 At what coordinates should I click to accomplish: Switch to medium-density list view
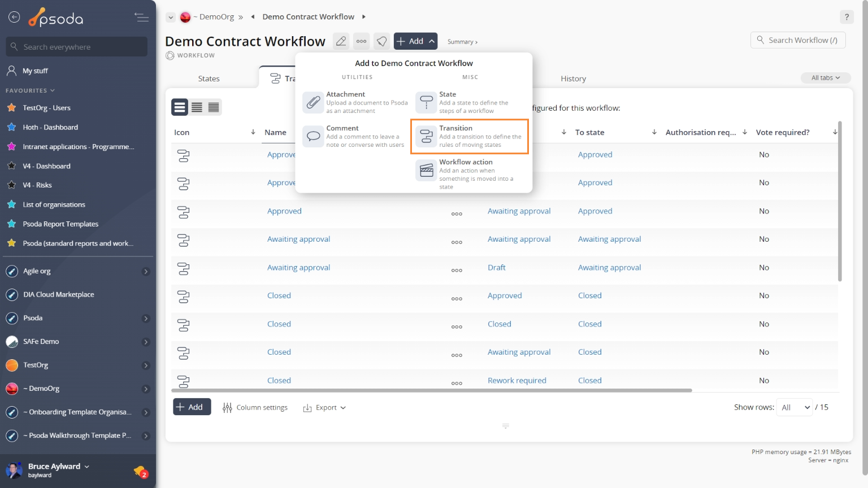pos(197,107)
